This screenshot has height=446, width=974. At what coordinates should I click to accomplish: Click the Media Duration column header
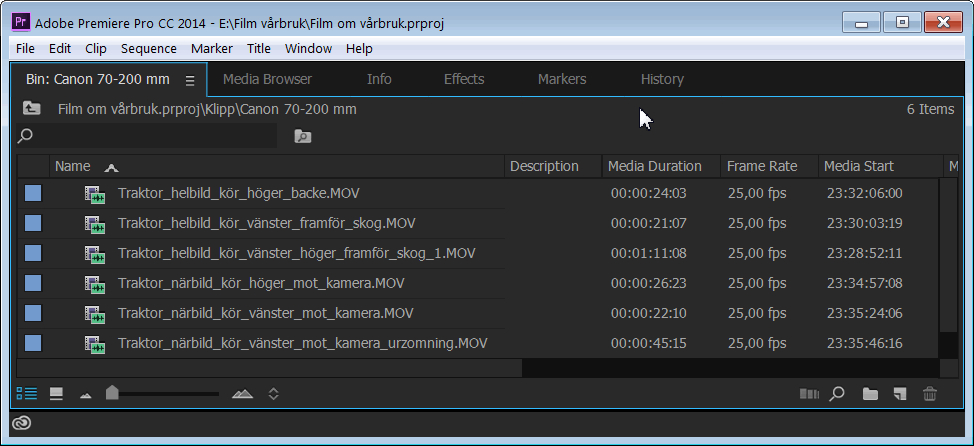655,166
